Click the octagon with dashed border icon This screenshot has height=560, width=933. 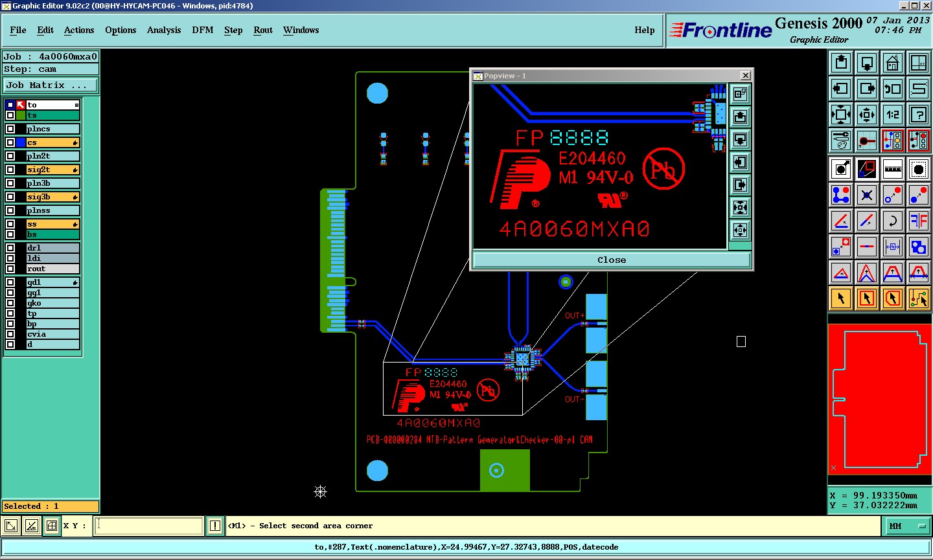click(x=919, y=169)
